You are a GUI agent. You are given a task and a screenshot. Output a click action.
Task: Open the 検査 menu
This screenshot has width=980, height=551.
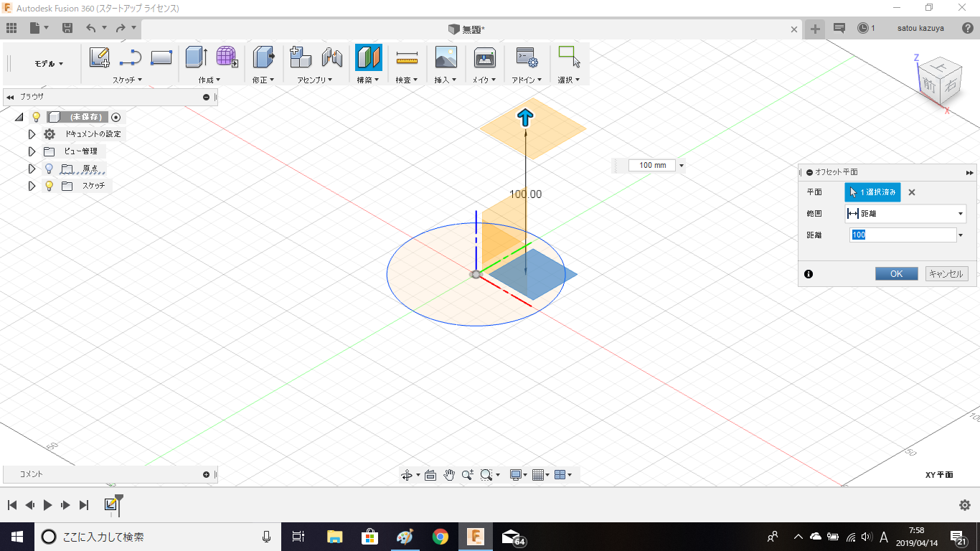pyautogui.click(x=407, y=80)
